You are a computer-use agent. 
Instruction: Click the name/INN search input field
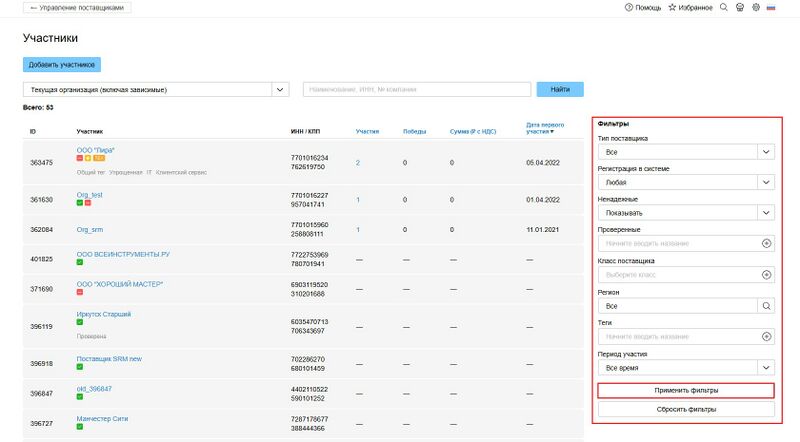[x=416, y=90]
